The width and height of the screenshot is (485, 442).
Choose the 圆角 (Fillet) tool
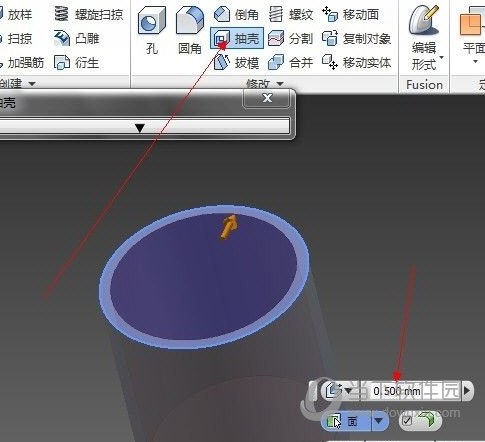[x=190, y=31]
